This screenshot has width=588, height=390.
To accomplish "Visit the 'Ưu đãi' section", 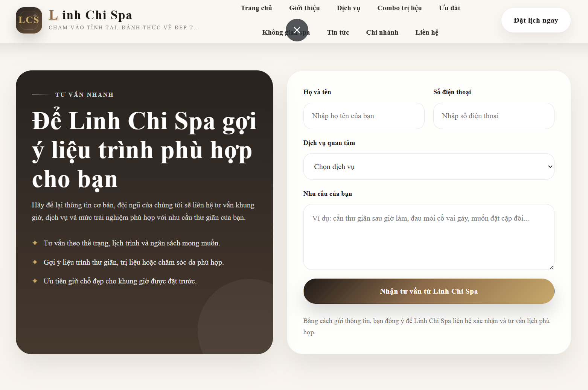I will point(449,8).
